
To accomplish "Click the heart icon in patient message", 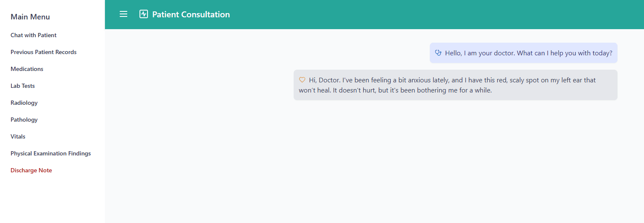I will [302, 80].
